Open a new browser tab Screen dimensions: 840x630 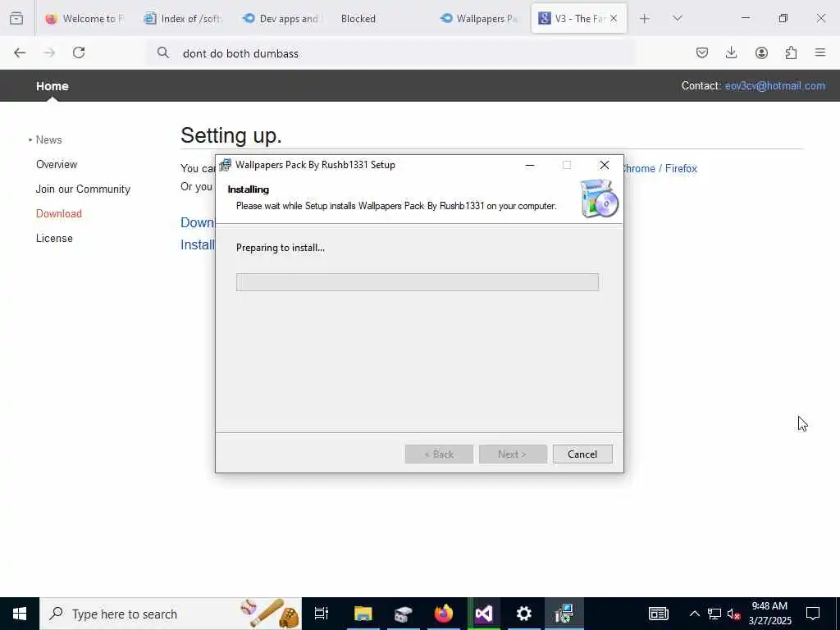tap(645, 18)
